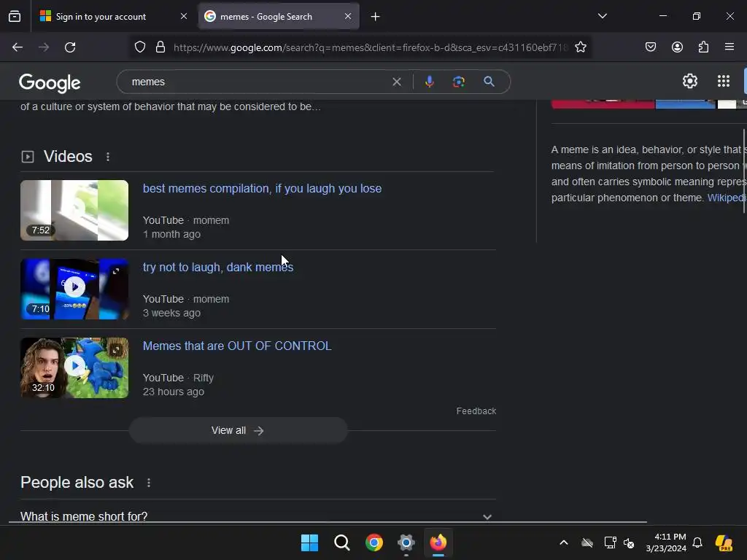Image resolution: width=747 pixels, height=560 pixels.
Task: Play the 7:52 video thumbnail
Action: (74, 210)
